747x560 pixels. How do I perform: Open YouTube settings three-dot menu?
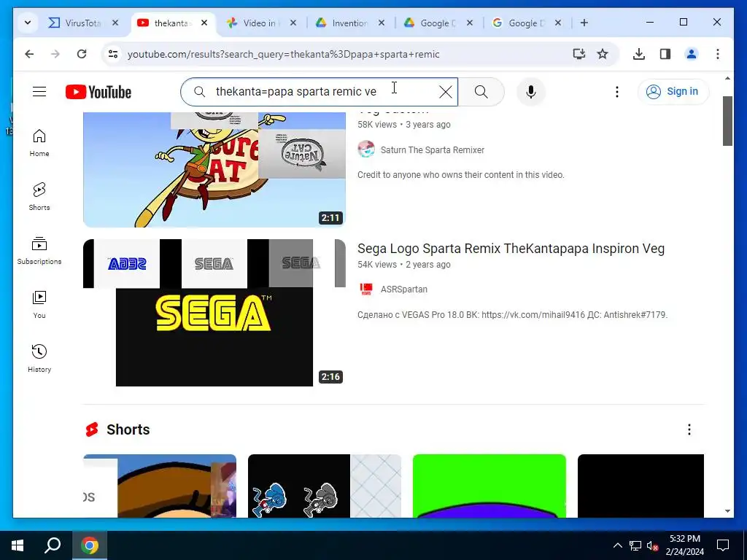[617, 92]
